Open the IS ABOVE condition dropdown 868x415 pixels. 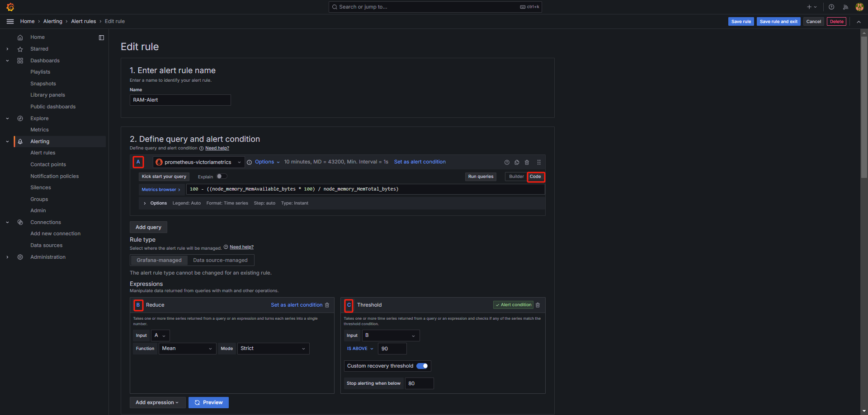tap(360, 349)
